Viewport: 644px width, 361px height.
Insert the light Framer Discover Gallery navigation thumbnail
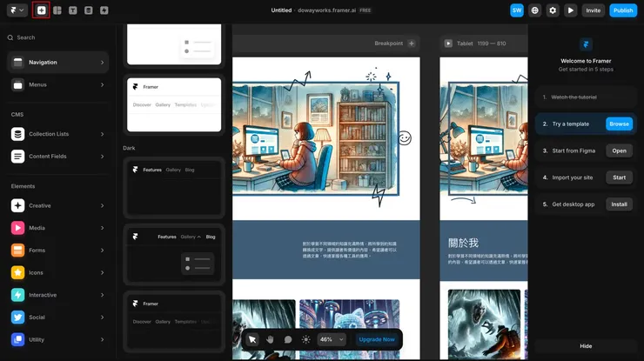point(174,104)
